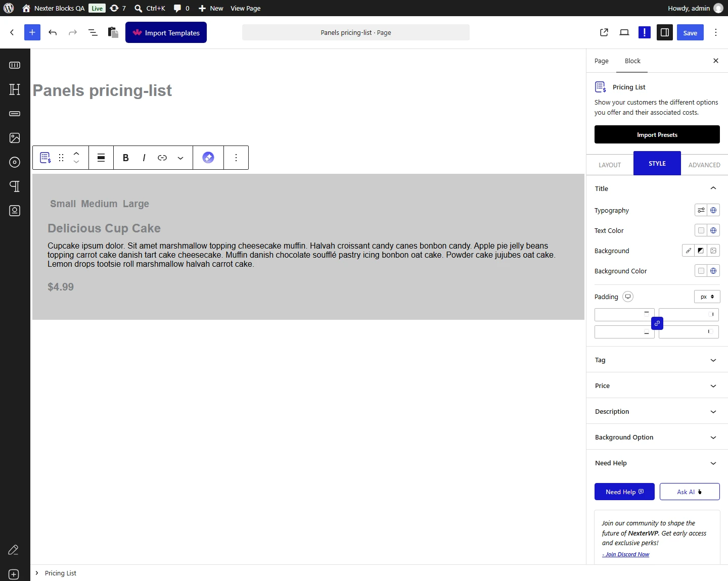Image resolution: width=728 pixels, height=581 pixels.
Task: Select the gradient background type for Title
Action: pos(701,251)
